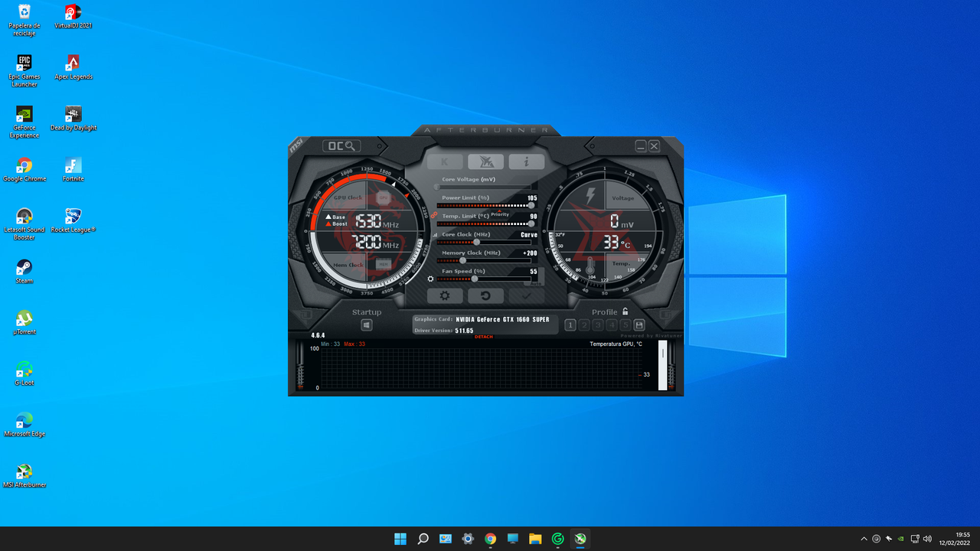Click graphics card name 'NVIDIA GeForce GTX 1660 SUPER'

pos(502,319)
